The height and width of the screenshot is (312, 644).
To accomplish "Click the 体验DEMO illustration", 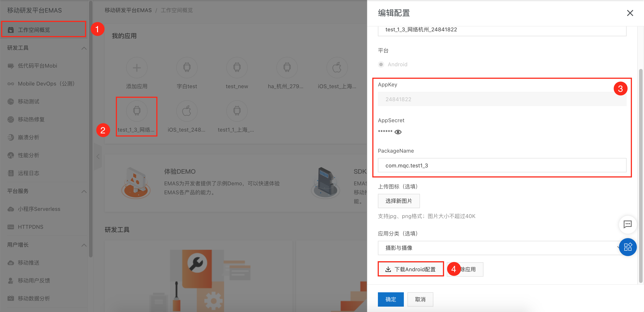I will coord(136,183).
